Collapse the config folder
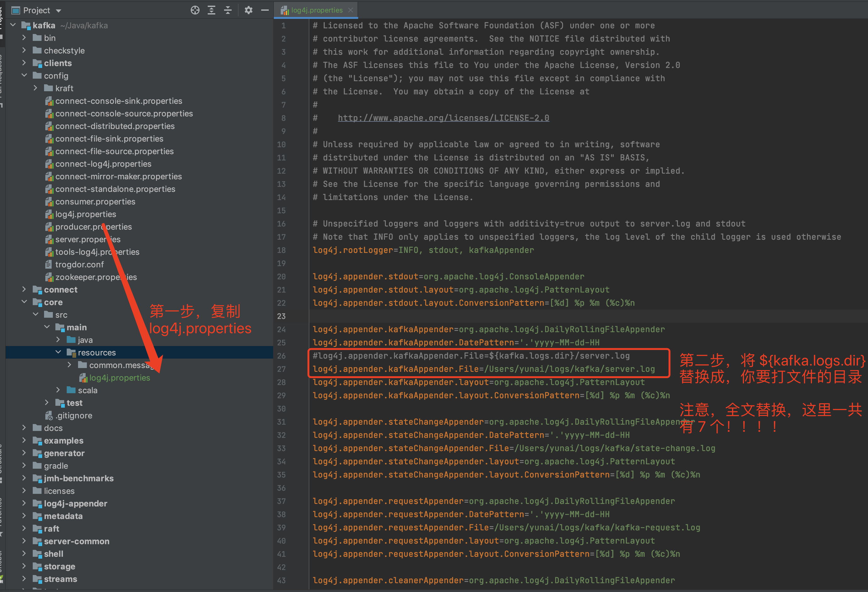The height and width of the screenshot is (592, 868). click(x=24, y=75)
